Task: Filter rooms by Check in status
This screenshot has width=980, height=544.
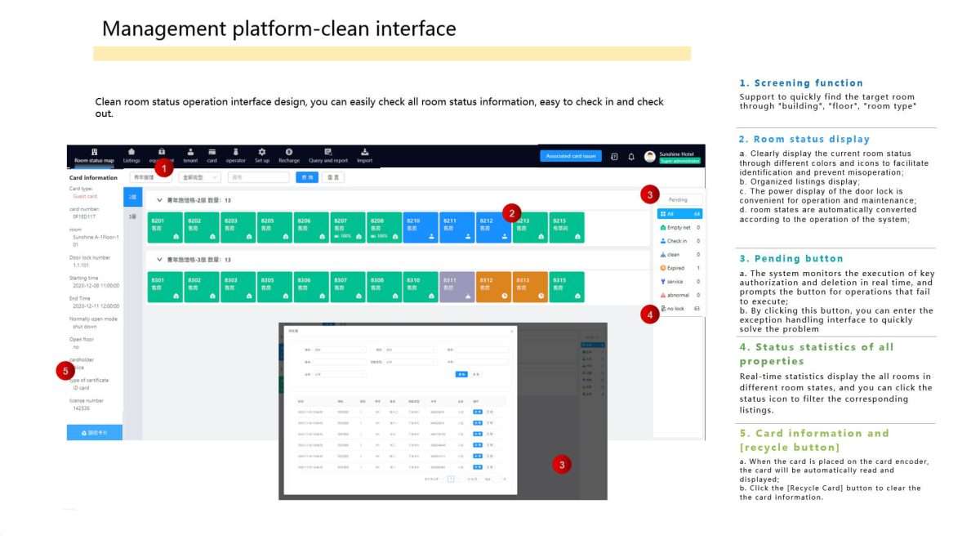Action: (676, 241)
